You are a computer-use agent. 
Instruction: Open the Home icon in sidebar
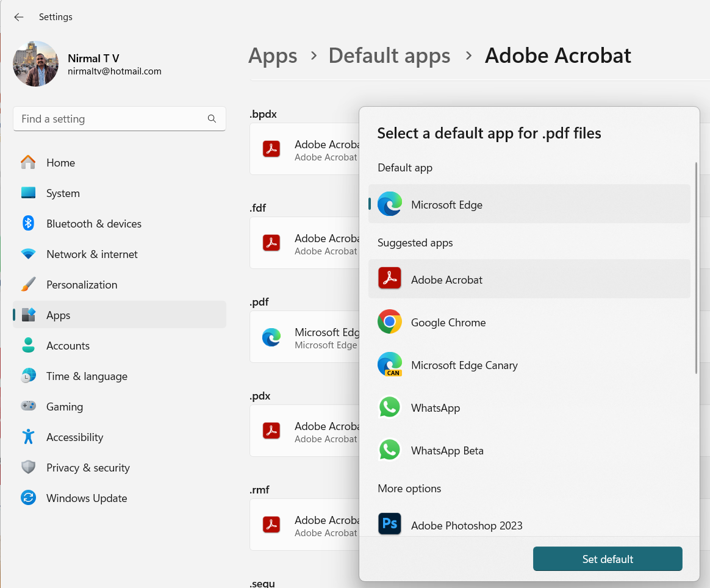click(28, 162)
